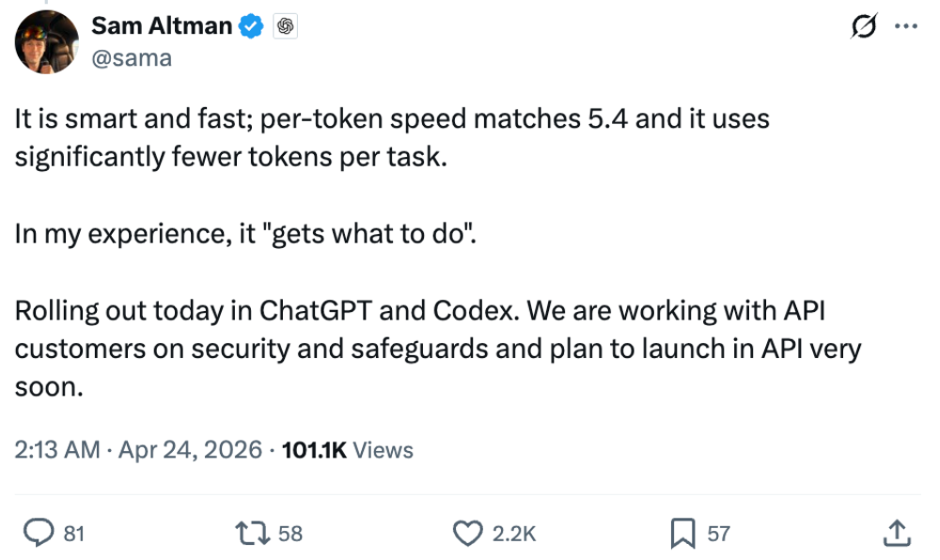The width and height of the screenshot is (940, 560).
Task: Open the 2:13 AM Apr 24, 2026 timestamp
Action: 138,450
